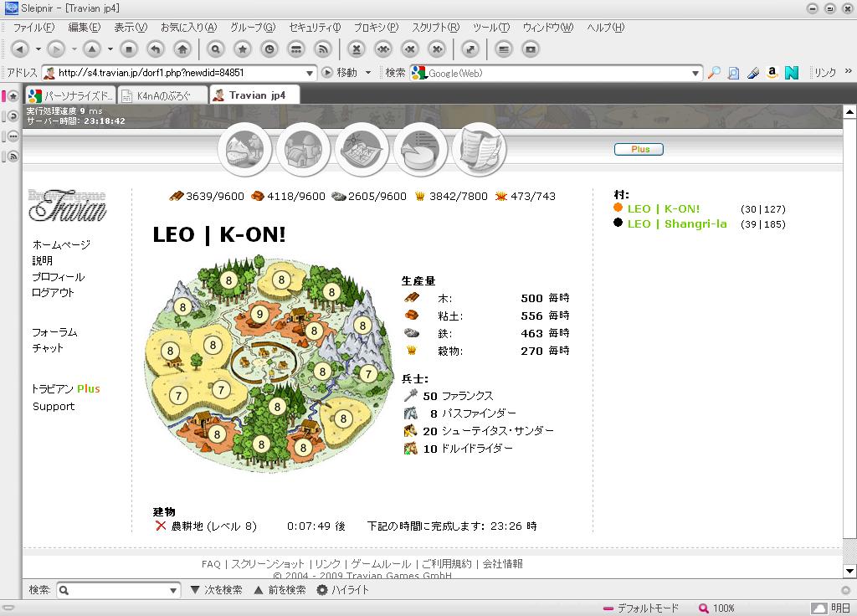Open the Up button dropdown arrow
This screenshot has width=857, height=616.
[110, 49]
